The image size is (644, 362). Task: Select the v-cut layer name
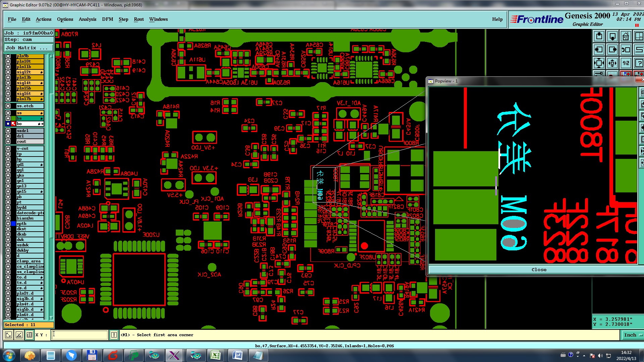click(x=30, y=148)
